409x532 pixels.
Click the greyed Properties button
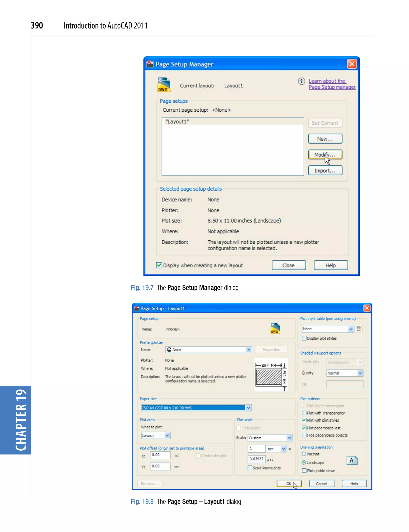tap(271, 350)
